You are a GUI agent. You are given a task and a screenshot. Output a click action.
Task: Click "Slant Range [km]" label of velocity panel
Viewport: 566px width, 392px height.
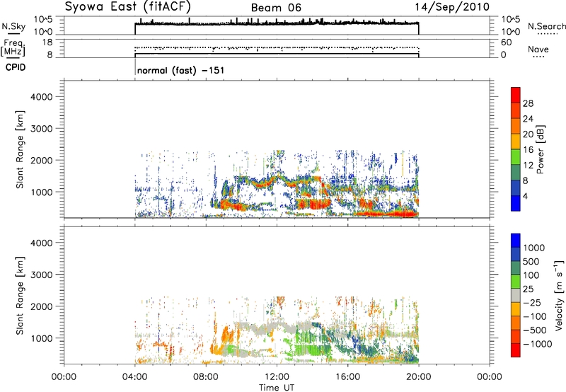click(20, 296)
